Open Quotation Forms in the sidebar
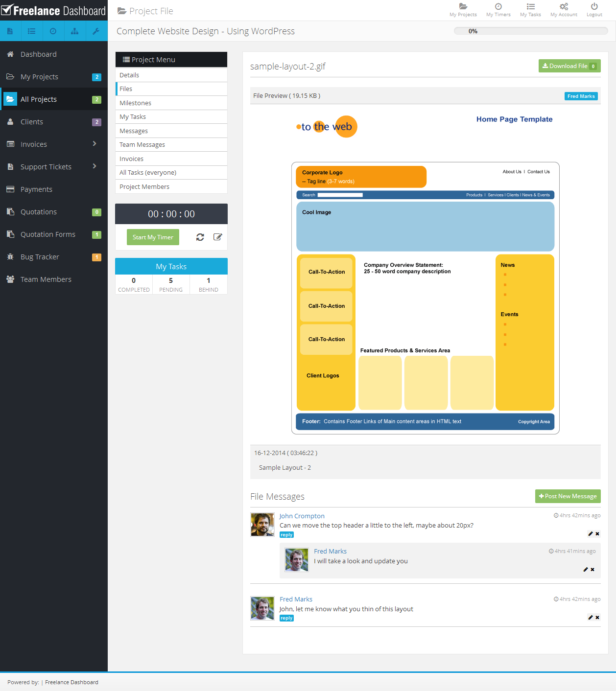The width and height of the screenshot is (616, 691). pos(54,234)
